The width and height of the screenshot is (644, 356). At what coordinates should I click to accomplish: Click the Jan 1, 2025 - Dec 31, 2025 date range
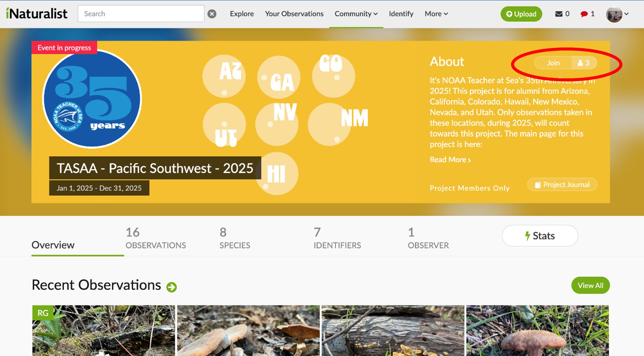point(99,188)
